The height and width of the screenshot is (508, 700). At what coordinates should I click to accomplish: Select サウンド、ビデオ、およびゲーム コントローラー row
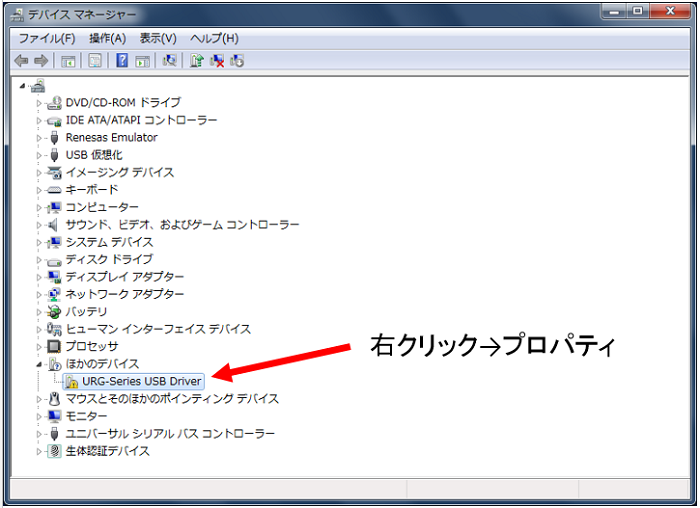coord(182,225)
